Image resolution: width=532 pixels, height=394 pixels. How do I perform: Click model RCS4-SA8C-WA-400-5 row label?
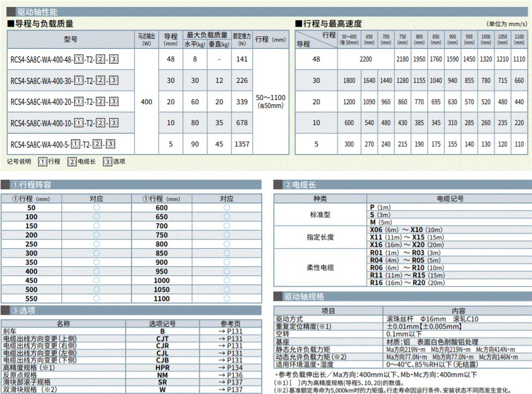tap(63, 144)
